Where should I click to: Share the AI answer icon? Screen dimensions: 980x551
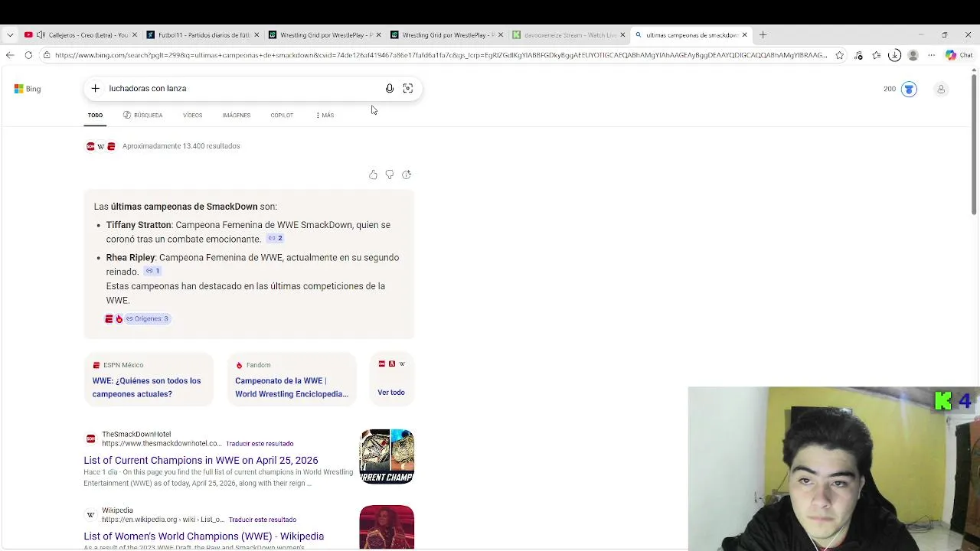[x=407, y=174]
